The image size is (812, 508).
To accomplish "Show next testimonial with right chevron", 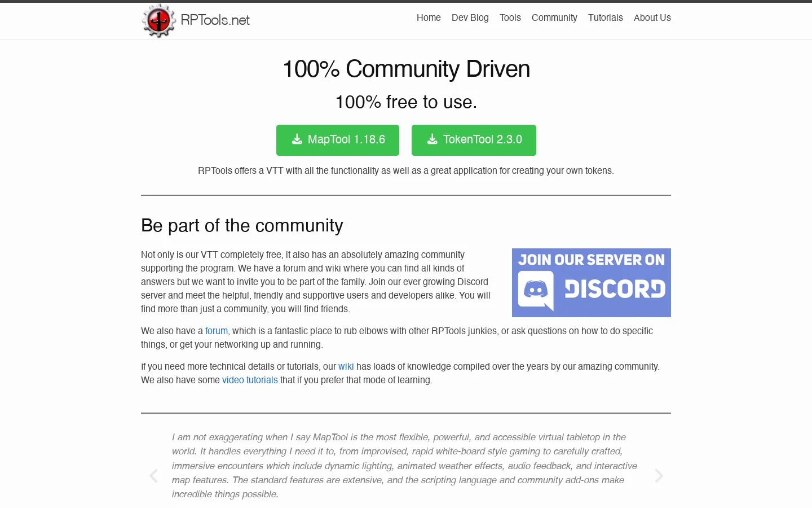I will tap(659, 476).
